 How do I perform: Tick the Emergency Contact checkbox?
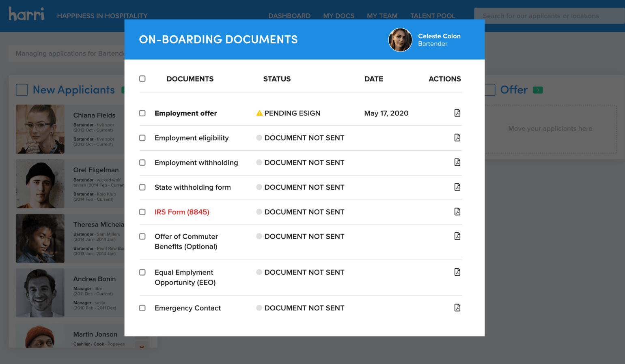[x=142, y=308]
